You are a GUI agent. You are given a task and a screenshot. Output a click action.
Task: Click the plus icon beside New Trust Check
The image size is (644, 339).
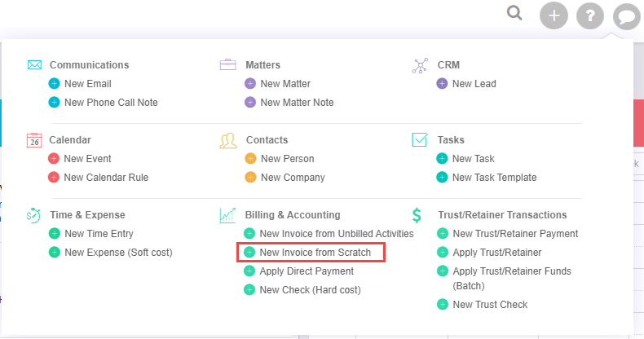pyautogui.click(x=443, y=305)
